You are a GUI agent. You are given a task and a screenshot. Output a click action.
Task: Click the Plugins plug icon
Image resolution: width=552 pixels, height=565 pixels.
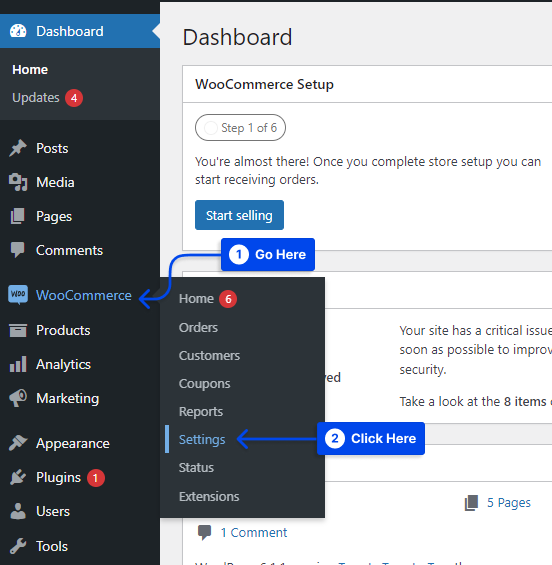pyautogui.click(x=18, y=477)
